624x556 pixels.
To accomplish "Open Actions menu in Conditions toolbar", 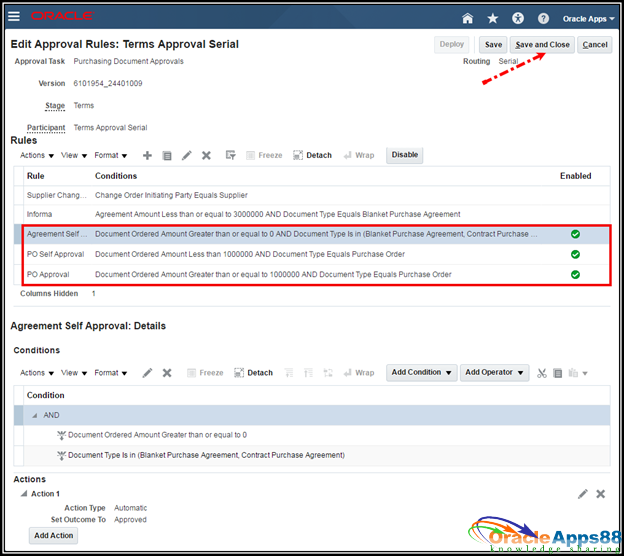I will tap(37, 373).
